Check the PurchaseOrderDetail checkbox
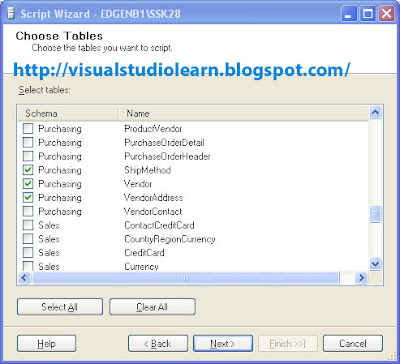Screen dimensions: 400x364 (28, 142)
